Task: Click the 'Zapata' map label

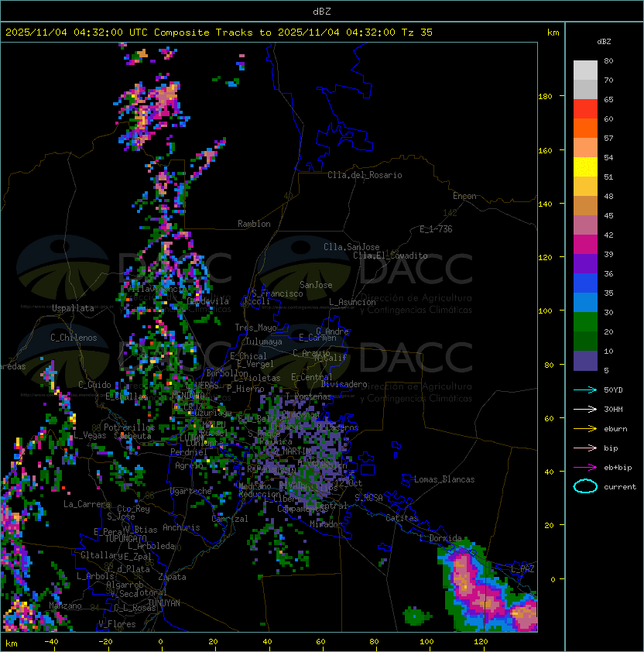Action: tap(172, 577)
